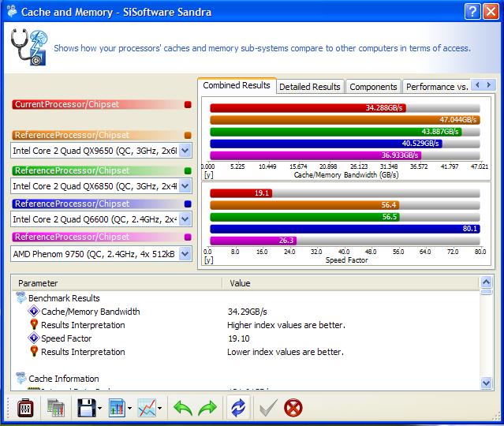Click the Current Processor/Chipset label

pyautogui.click(x=67, y=104)
